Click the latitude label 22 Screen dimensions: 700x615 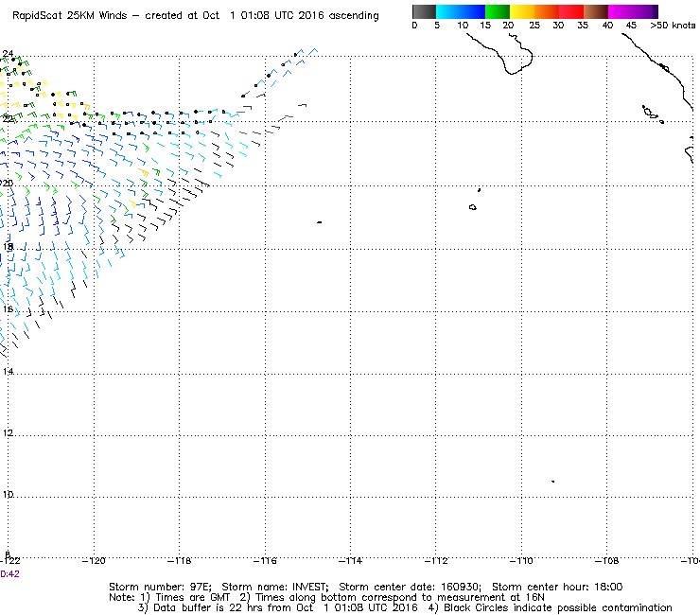tap(8, 118)
